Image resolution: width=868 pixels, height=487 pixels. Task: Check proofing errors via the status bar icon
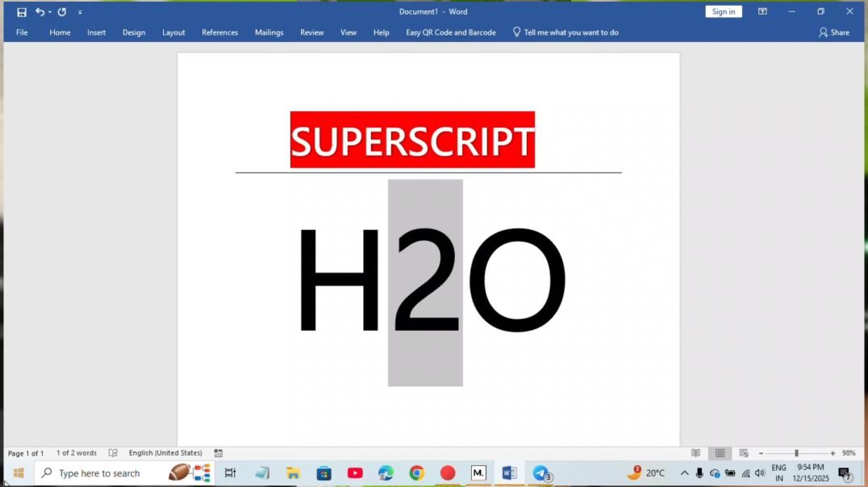(x=113, y=452)
